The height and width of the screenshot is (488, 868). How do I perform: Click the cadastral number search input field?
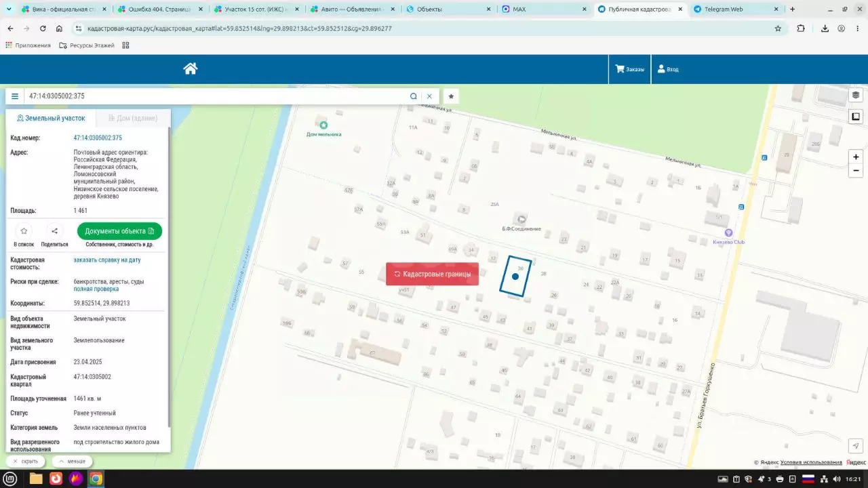pyautogui.click(x=217, y=96)
